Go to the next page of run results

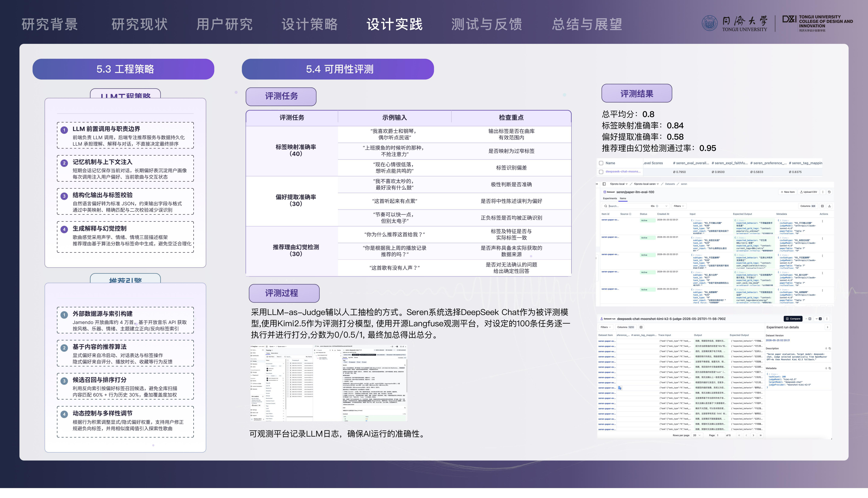pos(753,435)
